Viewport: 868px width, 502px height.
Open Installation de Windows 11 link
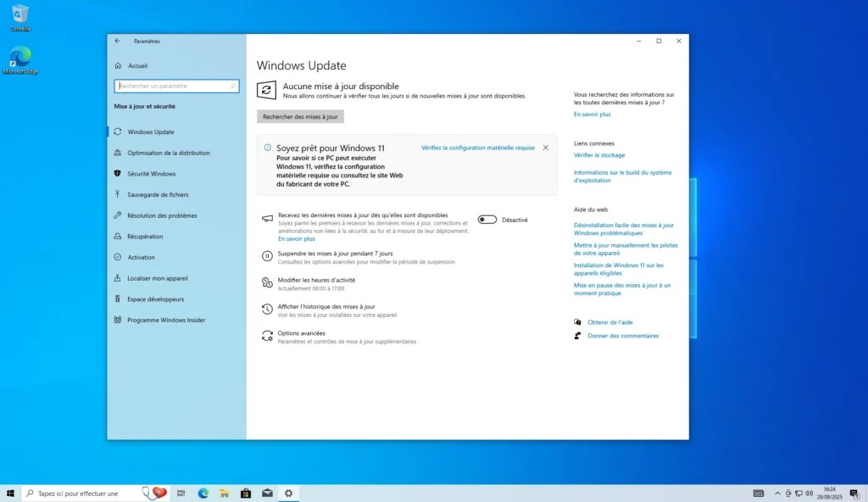point(618,269)
